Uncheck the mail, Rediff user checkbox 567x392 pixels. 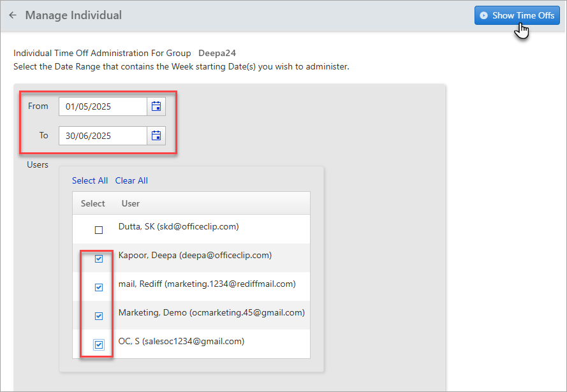[99, 287]
